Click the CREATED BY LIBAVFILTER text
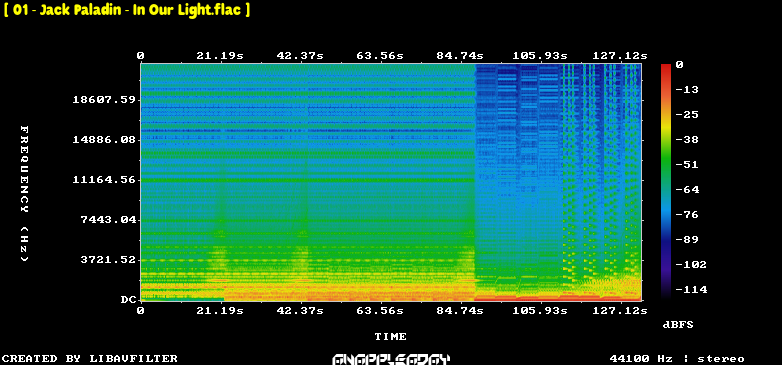The image size is (782, 365). tap(90, 359)
